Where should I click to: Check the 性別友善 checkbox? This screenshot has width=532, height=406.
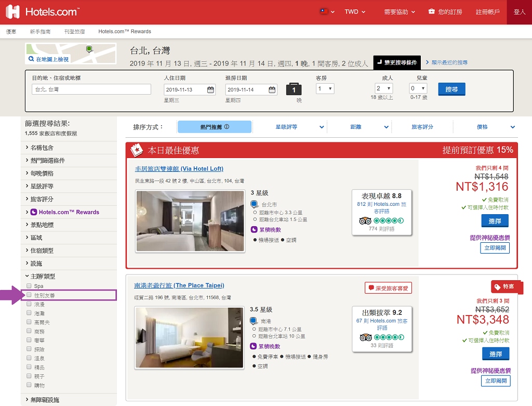click(x=29, y=295)
